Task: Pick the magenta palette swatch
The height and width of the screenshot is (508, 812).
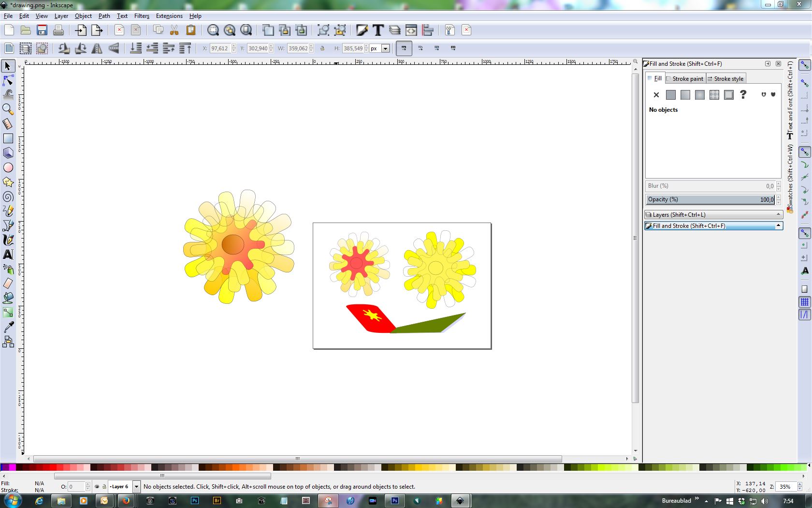Action: click(13, 467)
